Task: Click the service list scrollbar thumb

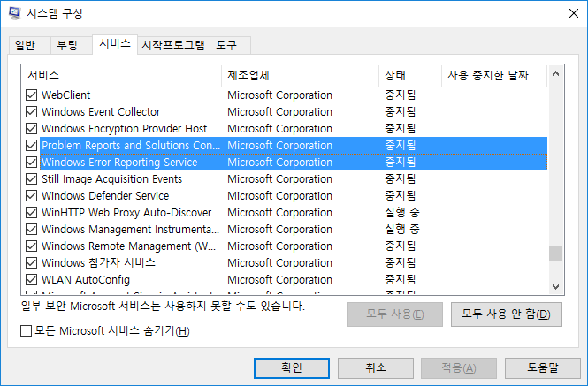Action: tap(556, 254)
